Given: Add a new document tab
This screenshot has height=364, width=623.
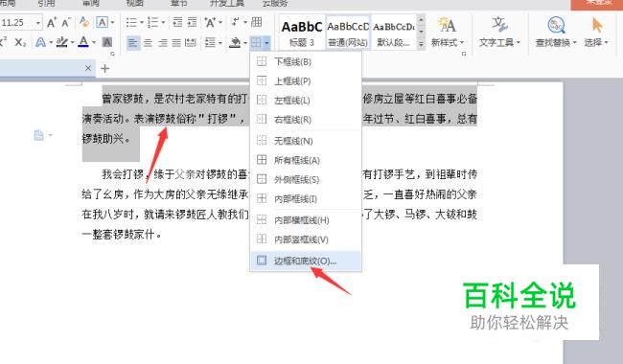Looking at the screenshot, I should (104, 68).
